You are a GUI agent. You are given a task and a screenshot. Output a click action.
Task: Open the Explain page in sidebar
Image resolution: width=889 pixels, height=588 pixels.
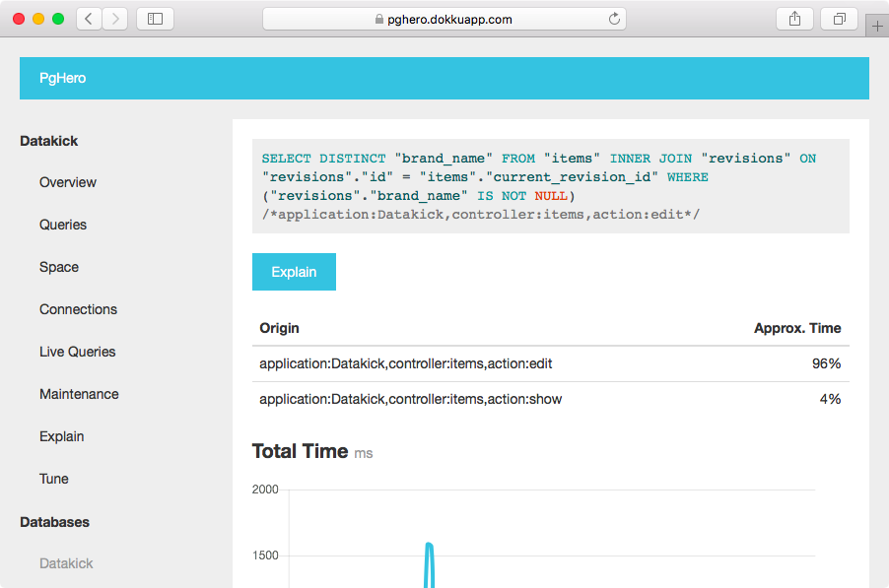click(x=62, y=436)
